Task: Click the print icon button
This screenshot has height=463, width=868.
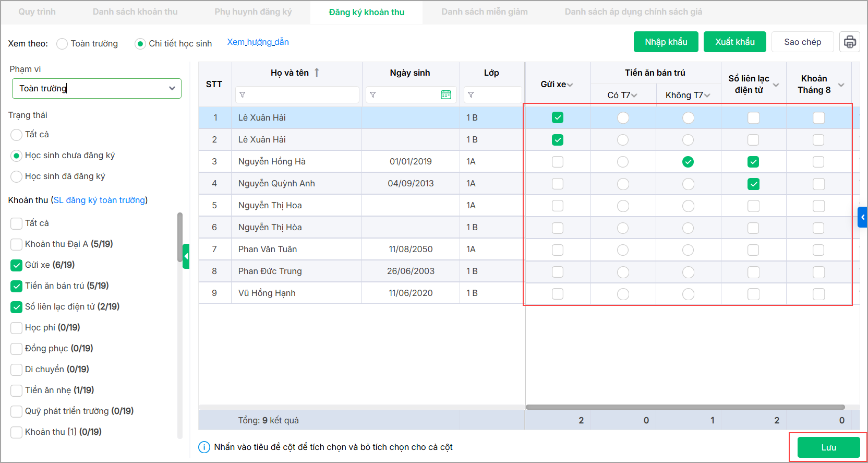Action: (x=850, y=42)
